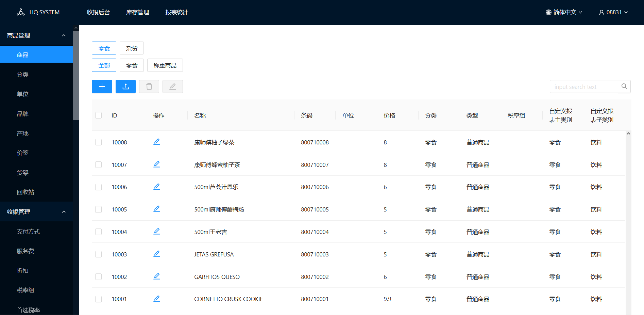644x315 pixels.
Task: Click the 条码 column header
Action: pos(307,115)
